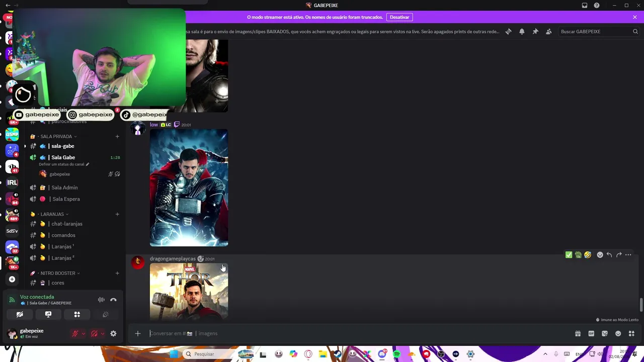Screen dimensions: 644x362
Task: Open the apps launcher in message bar
Action: 631,333
